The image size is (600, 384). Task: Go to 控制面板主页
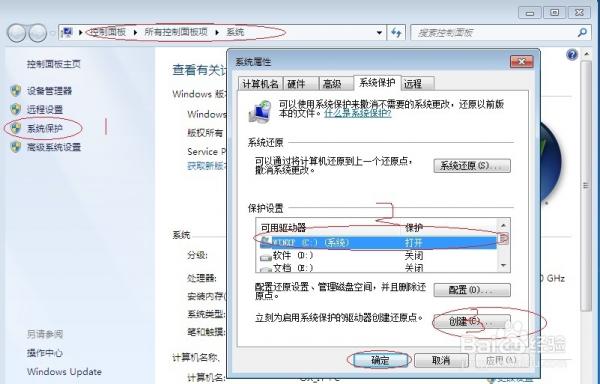pos(54,64)
